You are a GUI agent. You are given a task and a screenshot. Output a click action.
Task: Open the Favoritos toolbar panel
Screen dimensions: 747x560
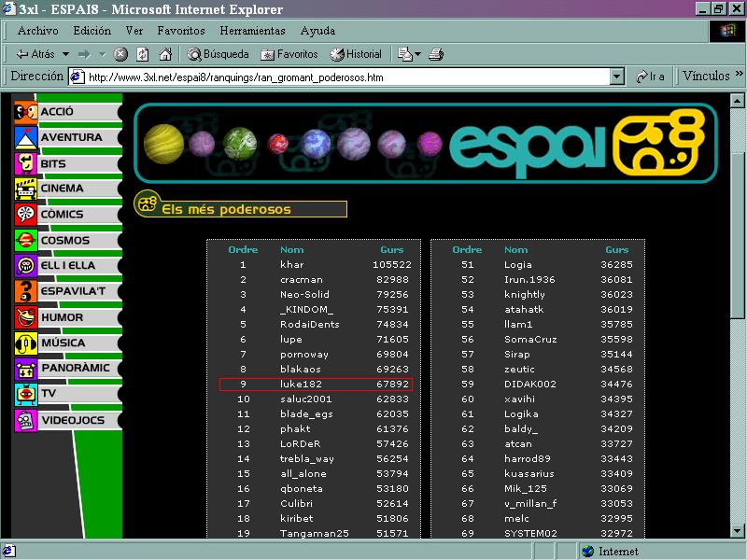tap(289, 54)
